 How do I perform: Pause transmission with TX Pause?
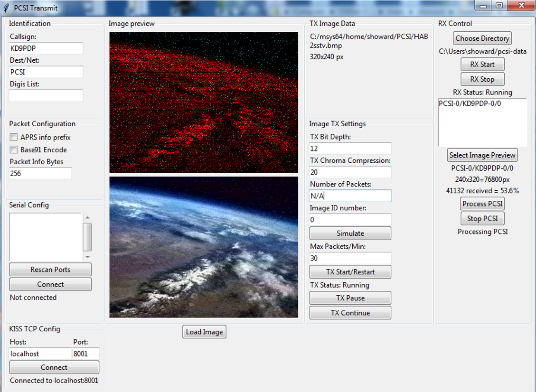350,298
